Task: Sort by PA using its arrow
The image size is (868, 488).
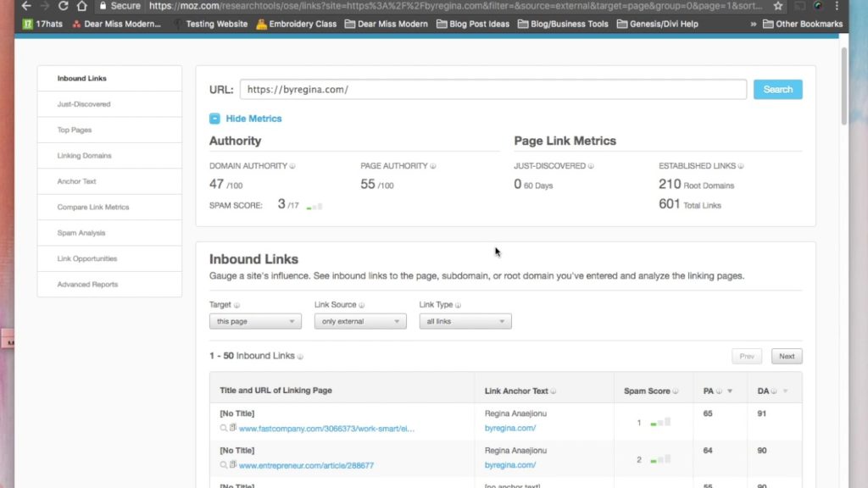Action: 730,391
